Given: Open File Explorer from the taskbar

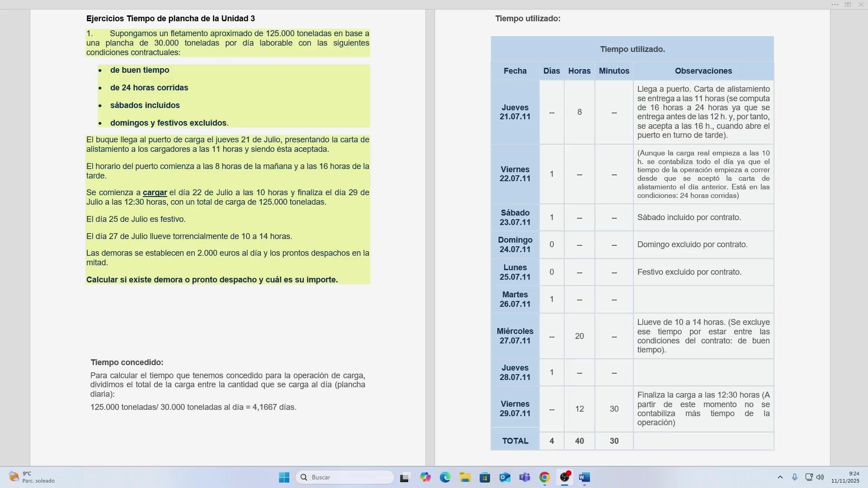Looking at the screenshot, I should point(465,478).
